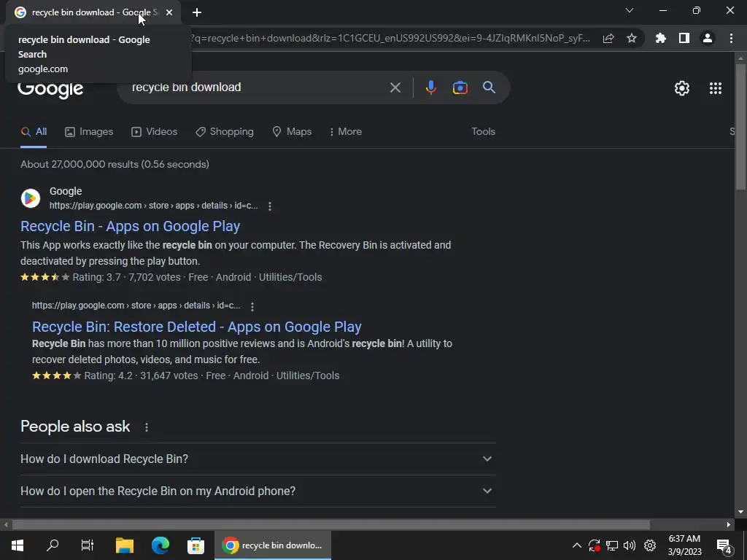Viewport: 747px width, 560px height.
Task: Click the scroll down arrow
Action: tap(740, 513)
